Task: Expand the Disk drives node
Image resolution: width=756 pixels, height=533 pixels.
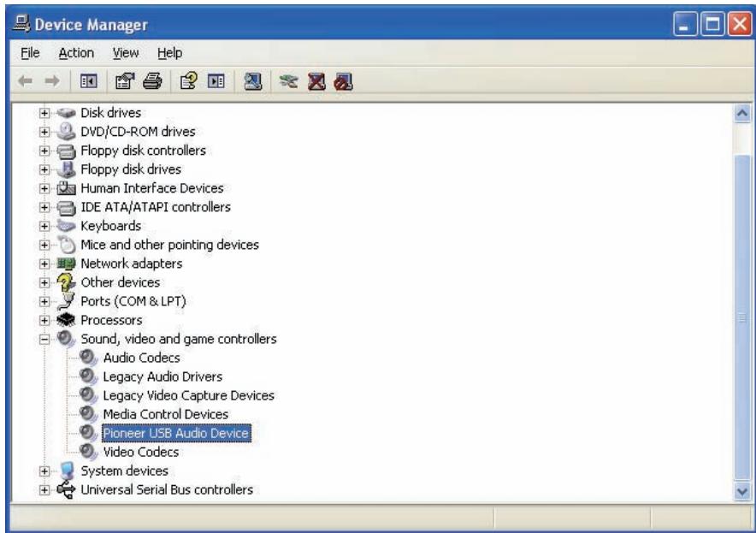Action: [44, 113]
